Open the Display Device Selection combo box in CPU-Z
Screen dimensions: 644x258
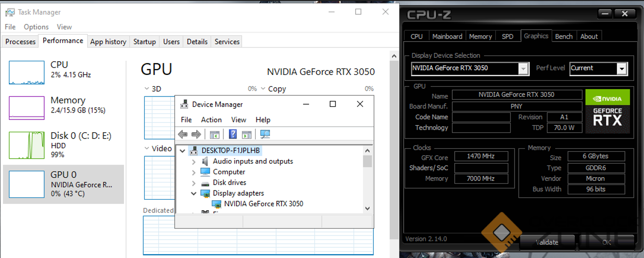pyautogui.click(x=470, y=69)
